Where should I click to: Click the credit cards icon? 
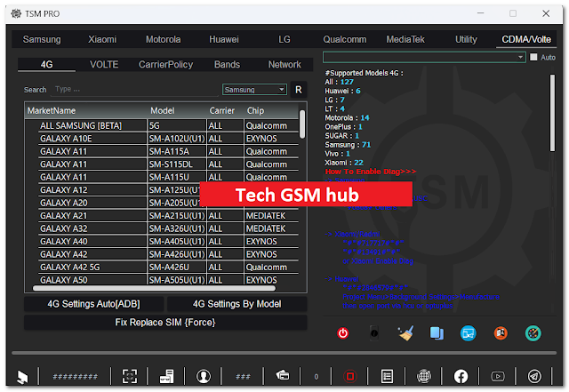(283, 375)
